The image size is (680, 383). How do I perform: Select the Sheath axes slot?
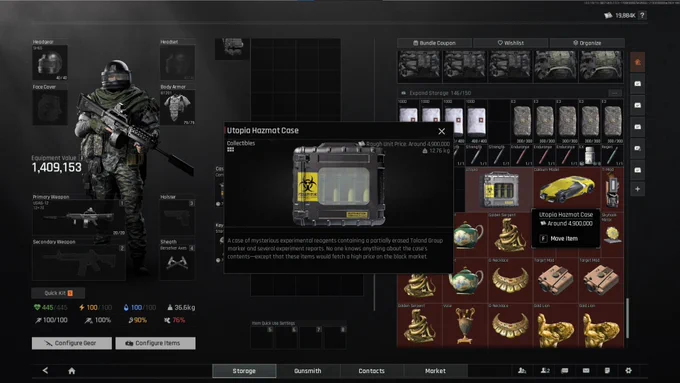[x=177, y=262]
